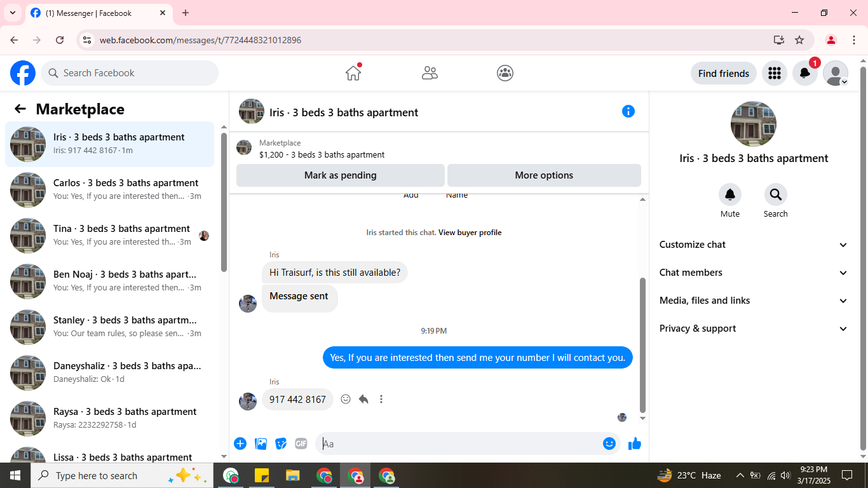Open the Carlos conversation
868x488 pixels.
click(x=110, y=190)
